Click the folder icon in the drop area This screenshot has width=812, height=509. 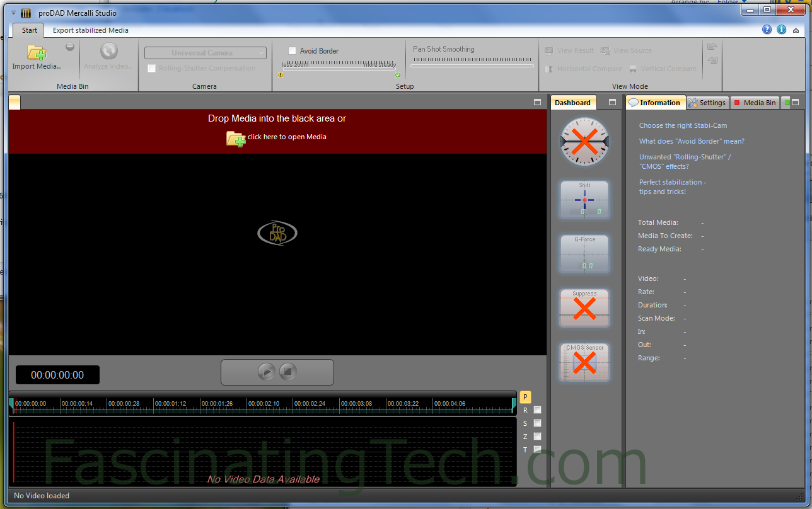tap(236, 138)
